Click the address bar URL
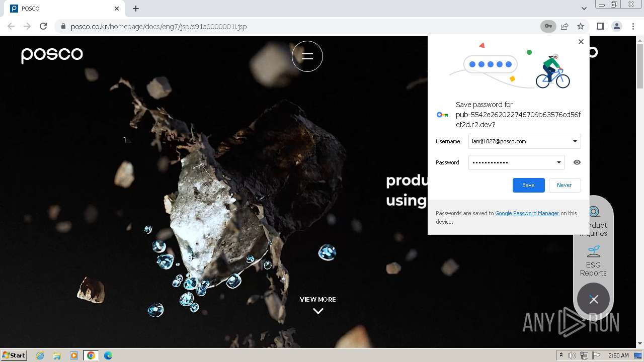This screenshot has height=362, width=644. [x=158, y=26]
